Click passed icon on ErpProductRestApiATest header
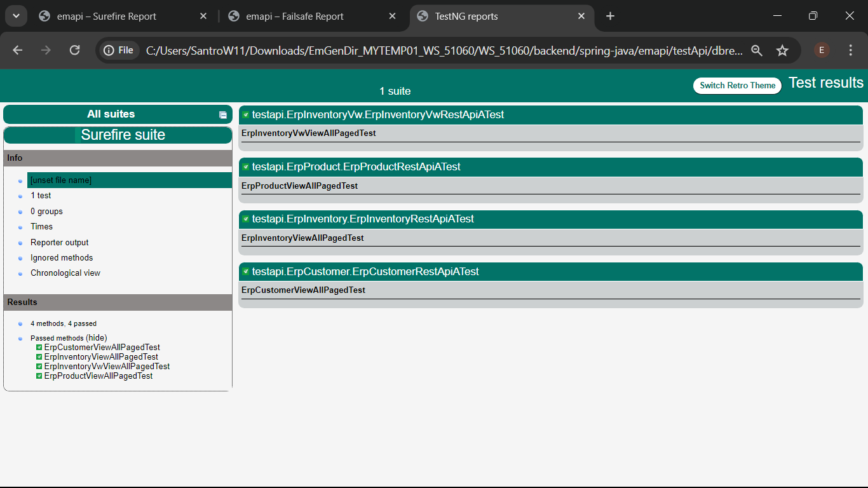 click(246, 167)
